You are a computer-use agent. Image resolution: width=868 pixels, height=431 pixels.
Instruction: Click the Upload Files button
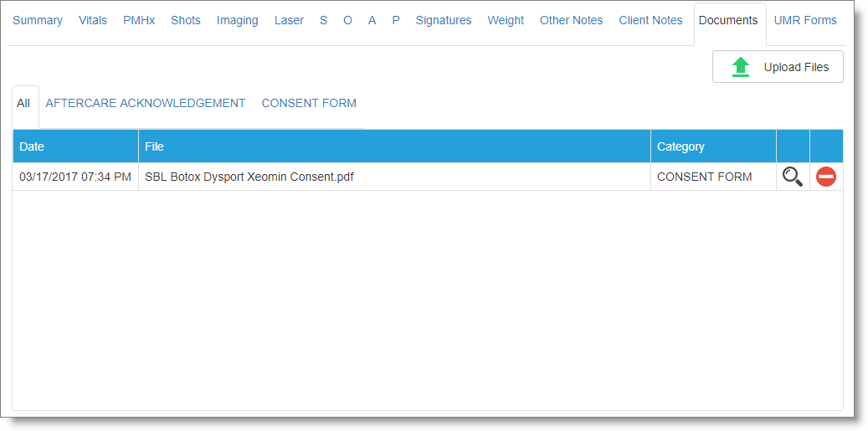coord(778,67)
